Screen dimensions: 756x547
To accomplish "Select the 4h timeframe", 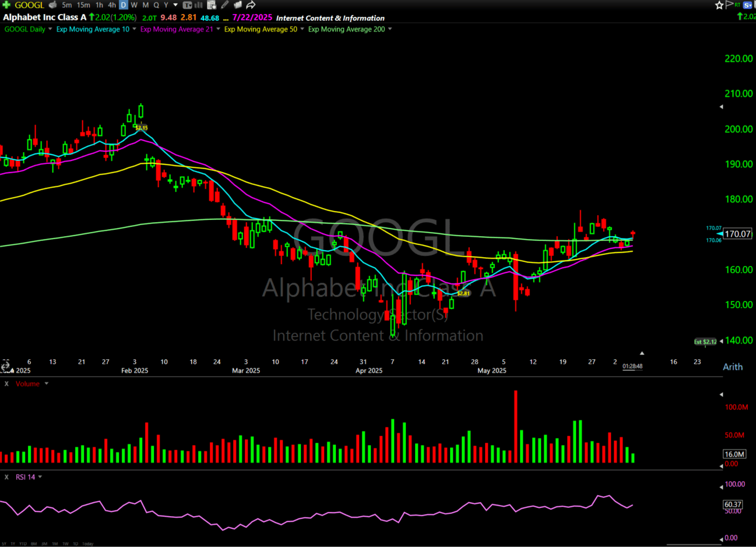I will tap(112, 5).
